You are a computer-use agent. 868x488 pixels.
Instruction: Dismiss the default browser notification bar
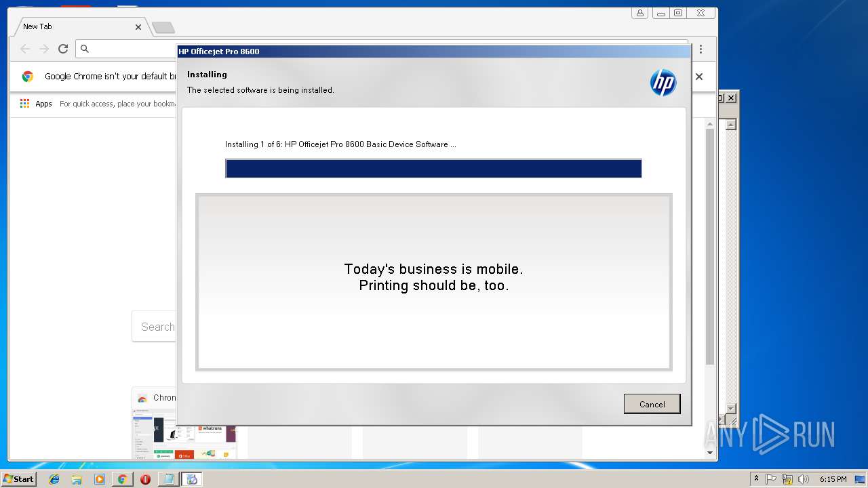pyautogui.click(x=699, y=77)
